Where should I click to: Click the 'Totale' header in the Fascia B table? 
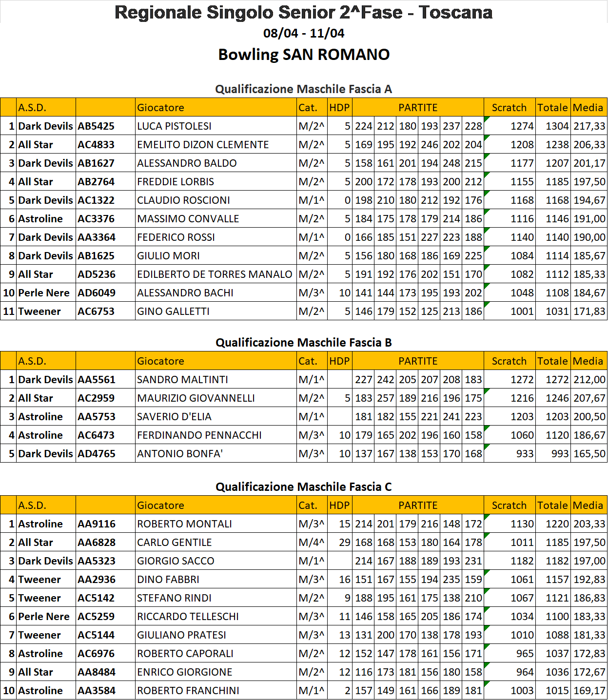pyautogui.click(x=552, y=361)
